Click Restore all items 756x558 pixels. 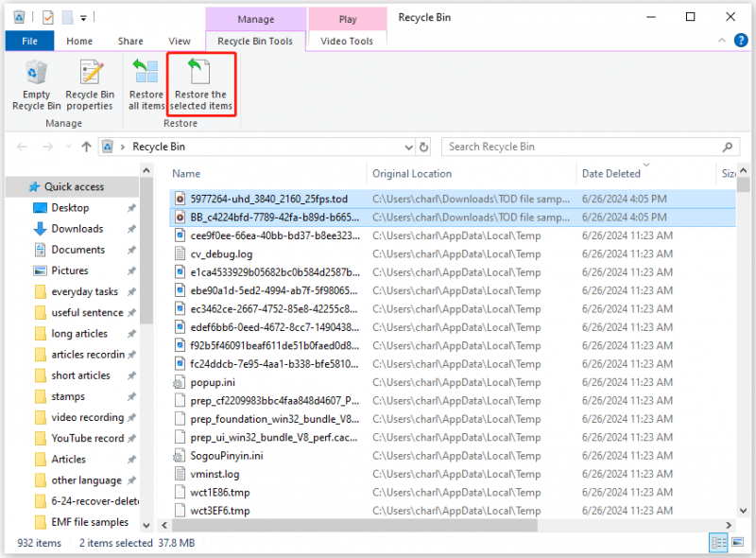point(146,85)
